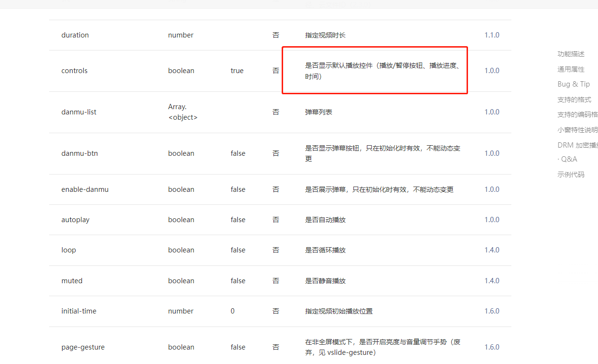The image size is (598, 364).
Task: Click the 否 required cell in loop row
Action: tap(276, 250)
